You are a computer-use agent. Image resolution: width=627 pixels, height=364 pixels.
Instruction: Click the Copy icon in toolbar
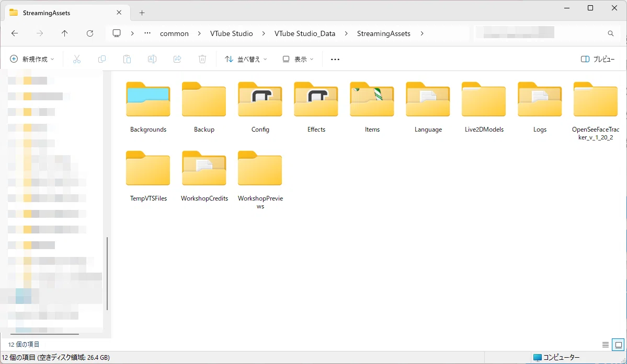click(102, 59)
